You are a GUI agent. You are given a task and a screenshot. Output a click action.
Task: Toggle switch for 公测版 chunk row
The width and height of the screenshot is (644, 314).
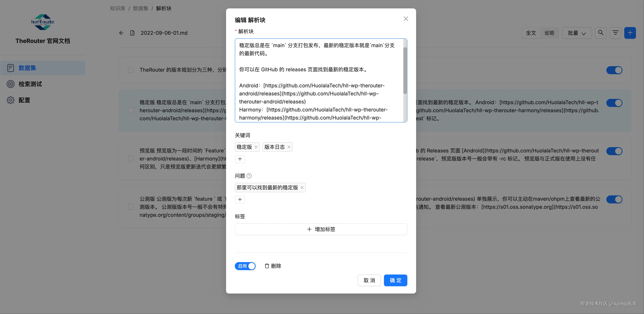click(614, 199)
